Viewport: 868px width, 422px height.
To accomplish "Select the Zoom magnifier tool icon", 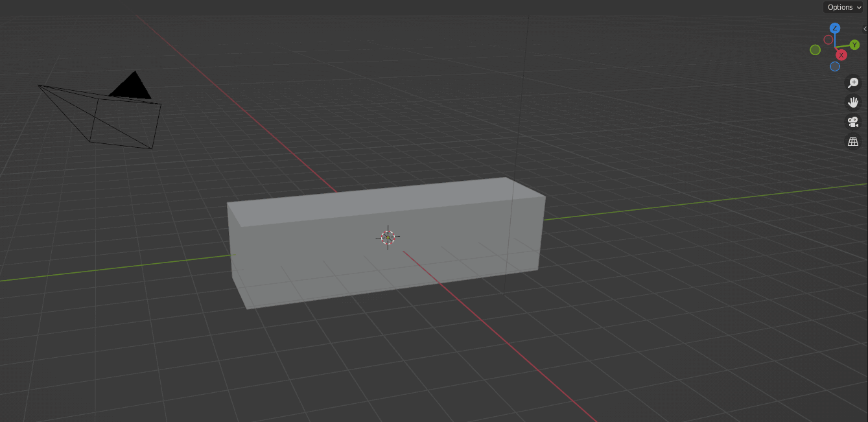I will tap(853, 83).
